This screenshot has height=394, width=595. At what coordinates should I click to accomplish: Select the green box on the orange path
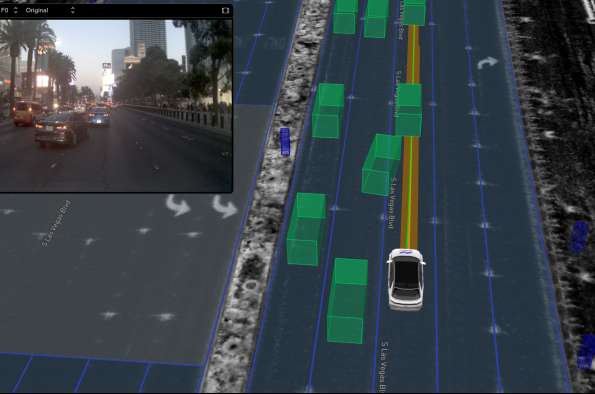409,110
